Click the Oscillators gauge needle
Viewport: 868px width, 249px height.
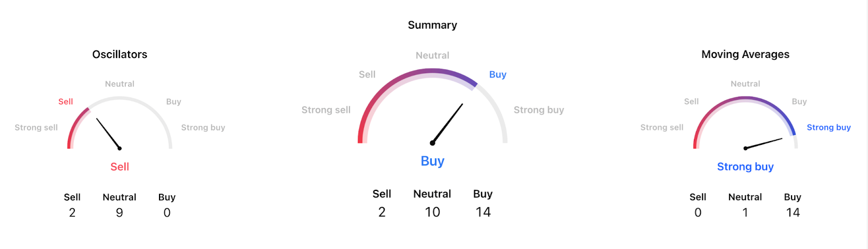tap(108, 133)
